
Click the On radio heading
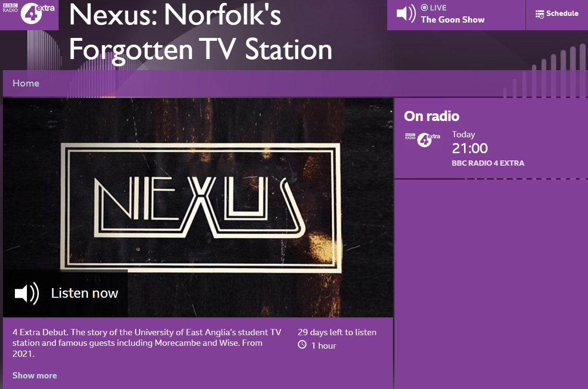tap(431, 116)
